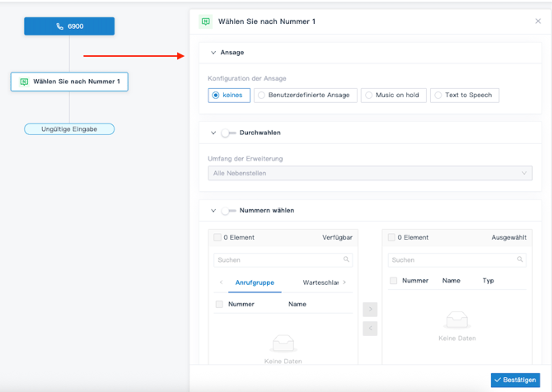Switch to the Anrufgruppe tab
Screen dimensions: 552x392
pos(255,282)
